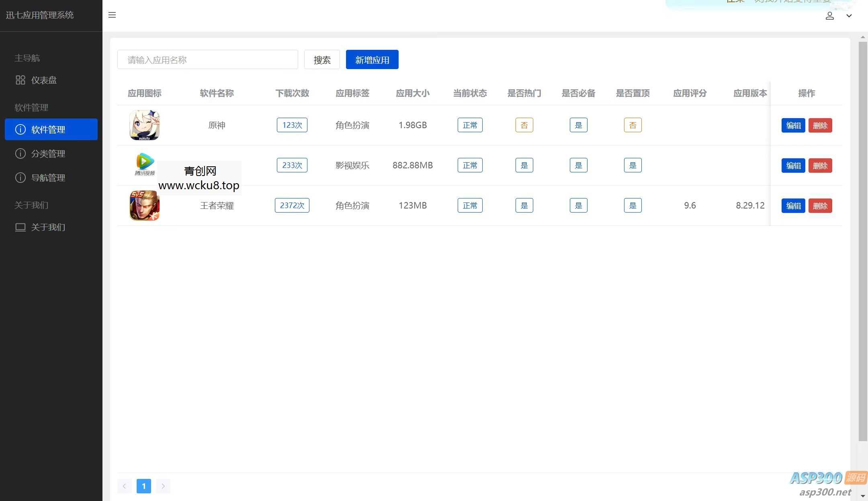This screenshot has height=501, width=868.
Task: Click page 1 in the pagination control
Action: pyautogui.click(x=143, y=486)
